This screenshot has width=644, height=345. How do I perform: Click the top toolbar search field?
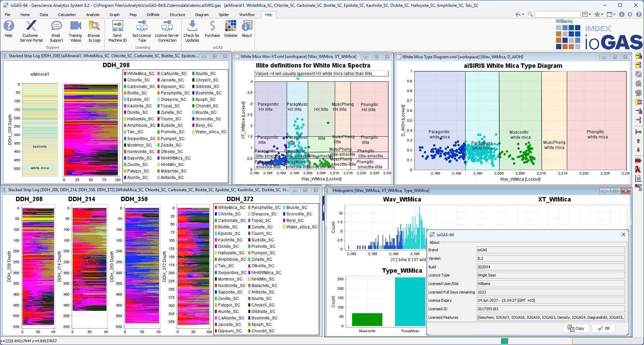[557, 14]
